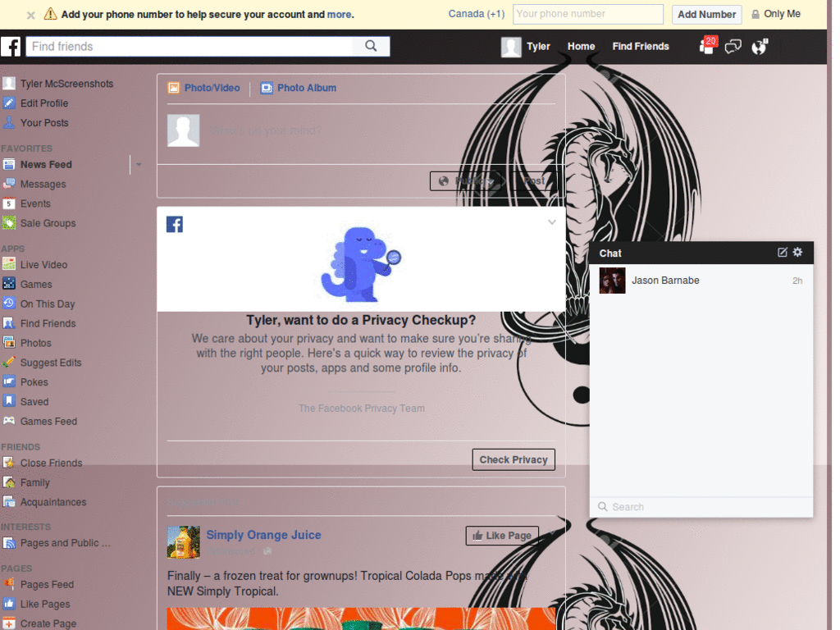The image size is (840, 630).
Task: Open Create Page in sidebar
Action: tap(39, 623)
